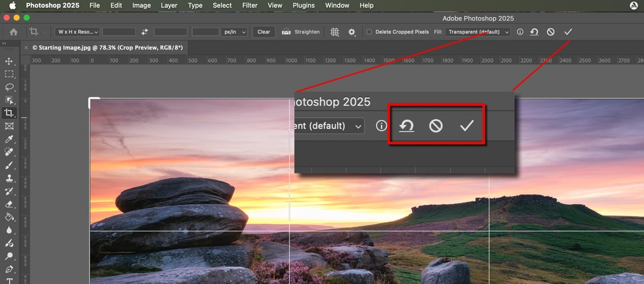Open the Filter menu
This screenshot has width=644, height=284.
point(250,6)
